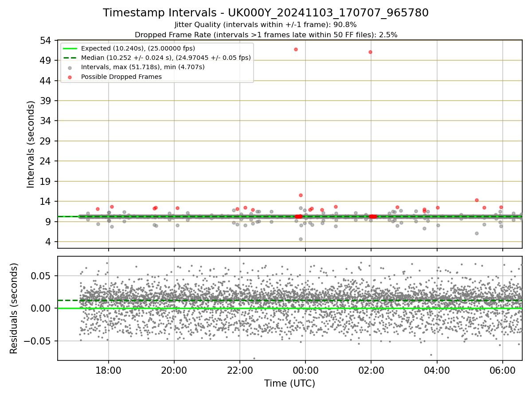Click the "Median (10.252 +/- 0.024 s)" legend entry
The width and height of the screenshot is (532, 399).
point(166,58)
